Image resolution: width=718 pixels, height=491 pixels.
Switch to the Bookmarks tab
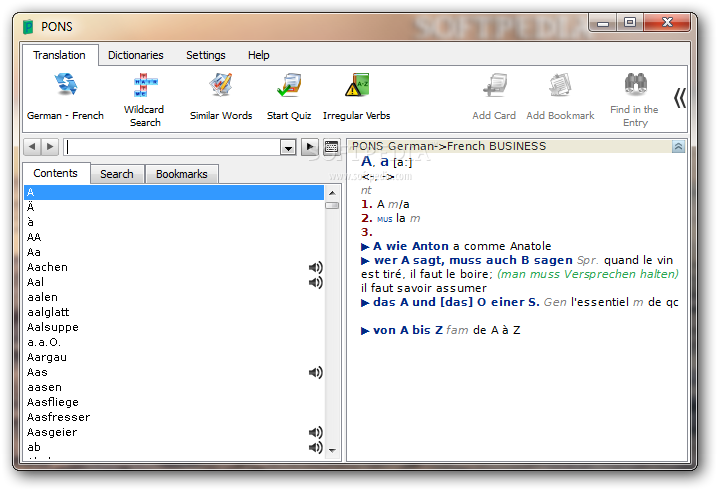(x=181, y=174)
